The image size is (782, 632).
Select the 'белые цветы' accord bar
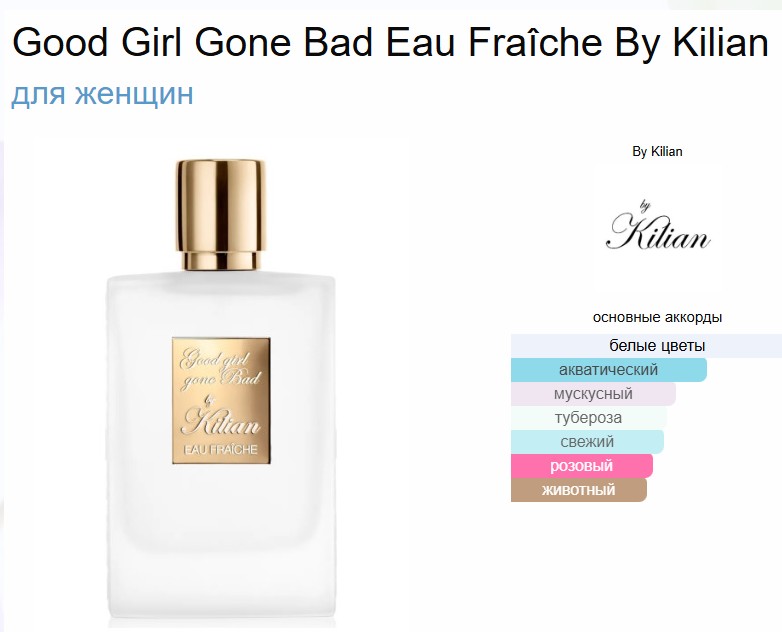click(646, 346)
